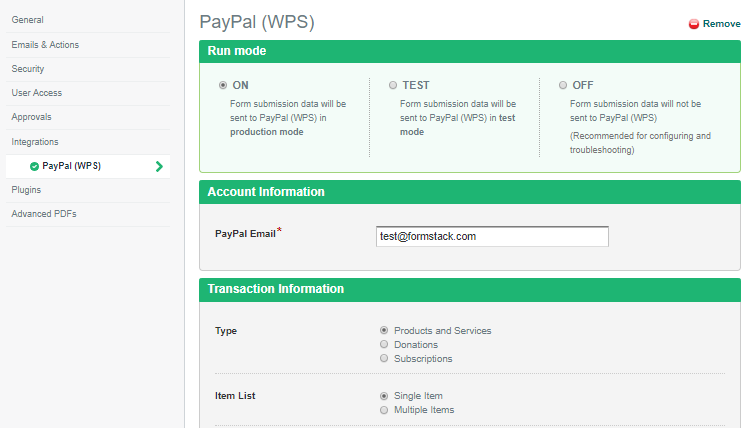This screenshot has width=751, height=428.
Task: Select the OFF run mode
Action: [x=563, y=85]
